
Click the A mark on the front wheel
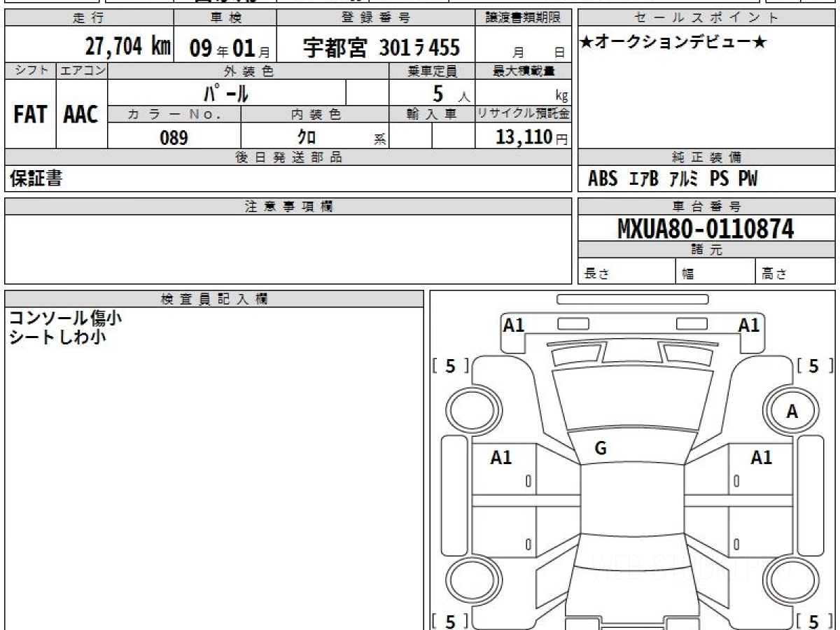[x=792, y=412]
